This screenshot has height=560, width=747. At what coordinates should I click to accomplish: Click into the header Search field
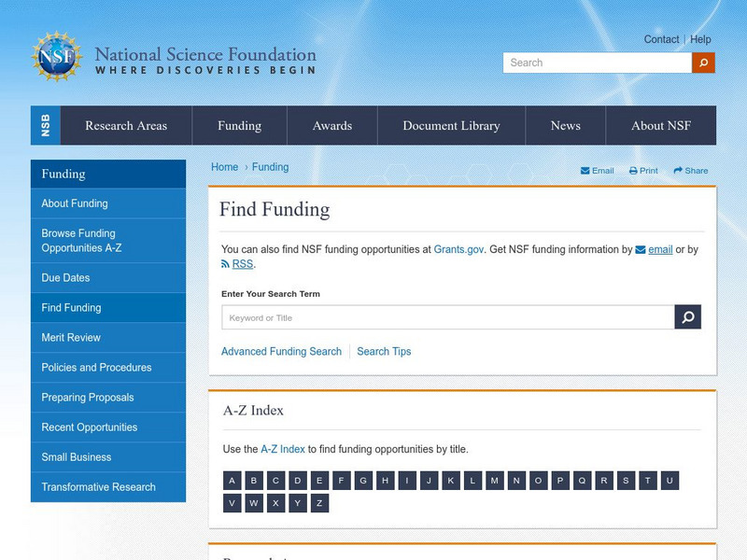[x=598, y=63]
